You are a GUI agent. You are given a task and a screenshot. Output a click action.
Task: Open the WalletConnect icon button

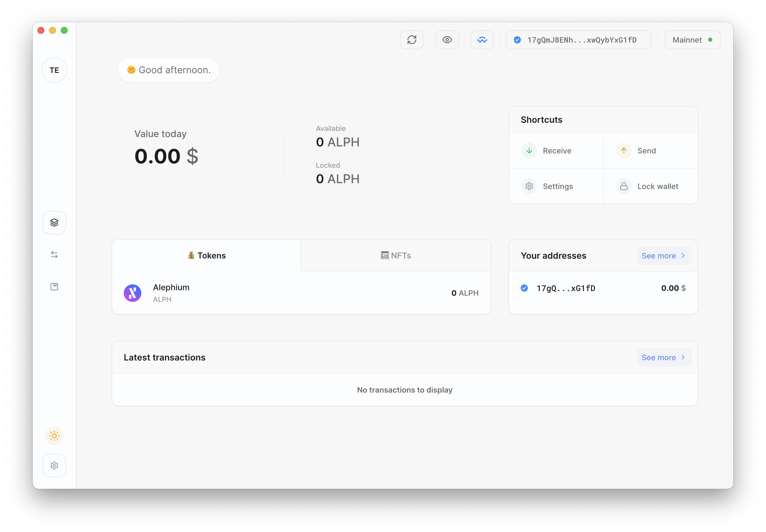[482, 40]
